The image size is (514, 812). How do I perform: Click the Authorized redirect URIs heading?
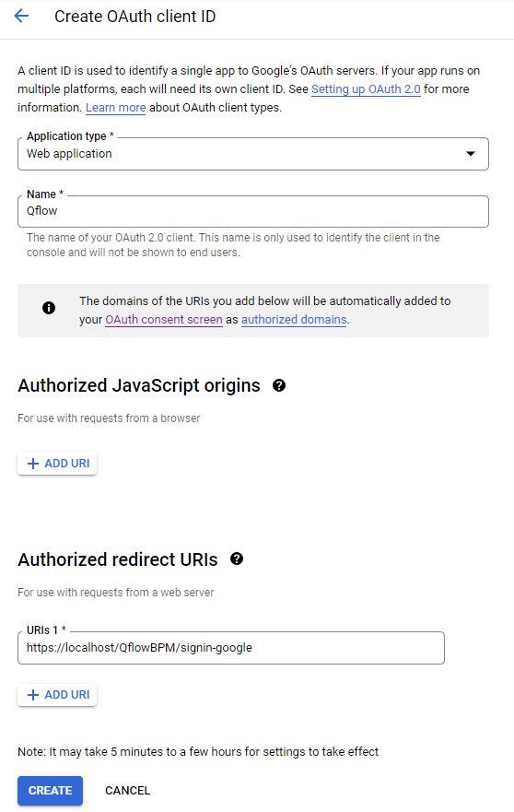118,559
